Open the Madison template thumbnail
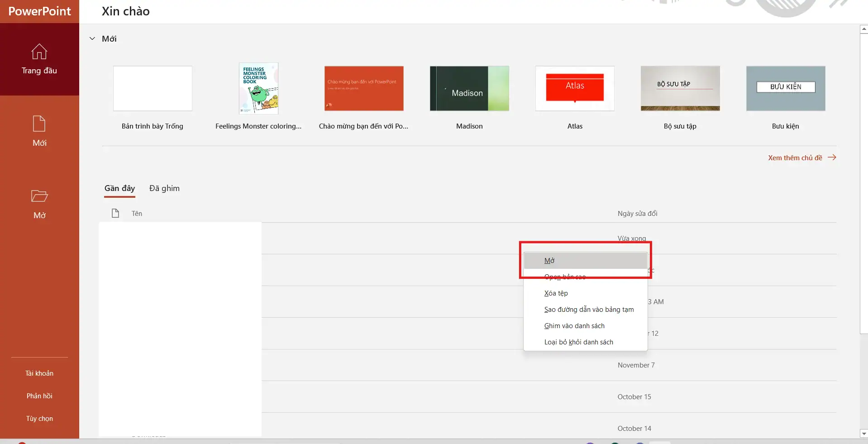 (469, 88)
